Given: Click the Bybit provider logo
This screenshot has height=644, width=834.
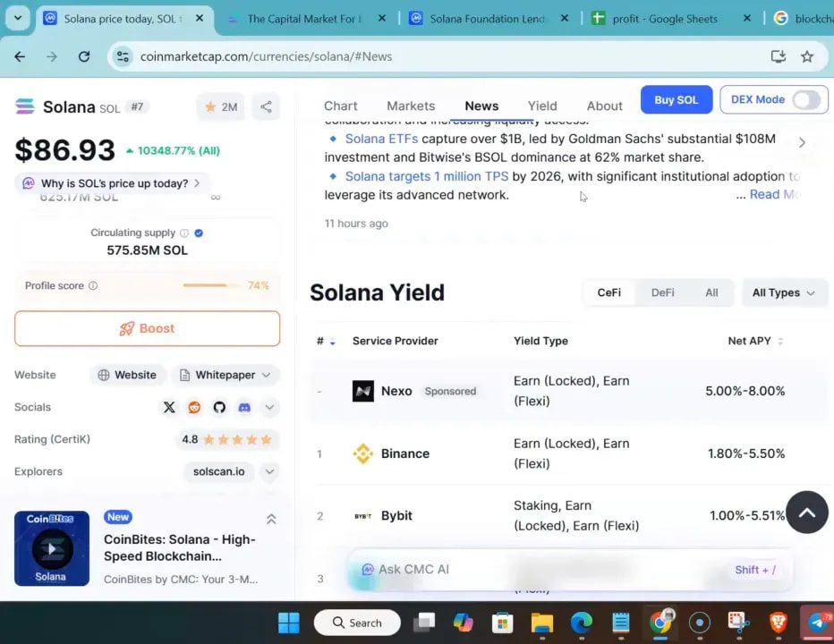Looking at the screenshot, I should (x=363, y=515).
